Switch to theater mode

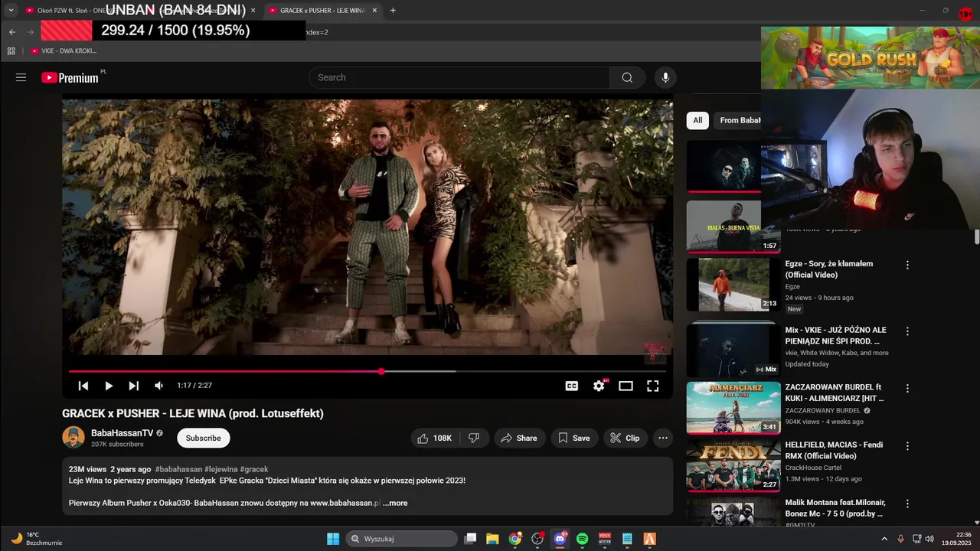point(626,386)
